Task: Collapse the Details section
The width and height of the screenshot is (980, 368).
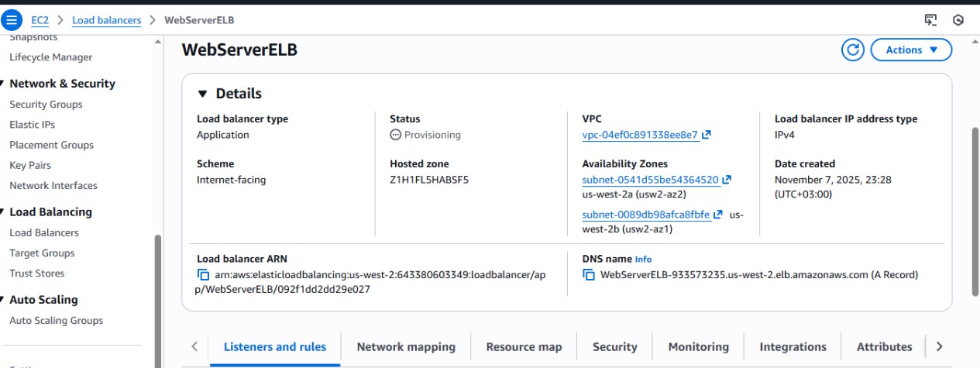Action: (203, 94)
